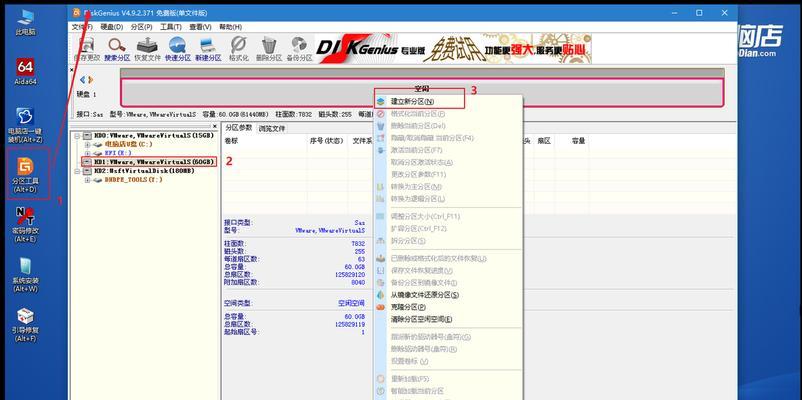802x400 pixels.
Task: Collapse the HD0 VMwareVirtualS(15GB) tree node
Action: pyautogui.click(x=78, y=136)
